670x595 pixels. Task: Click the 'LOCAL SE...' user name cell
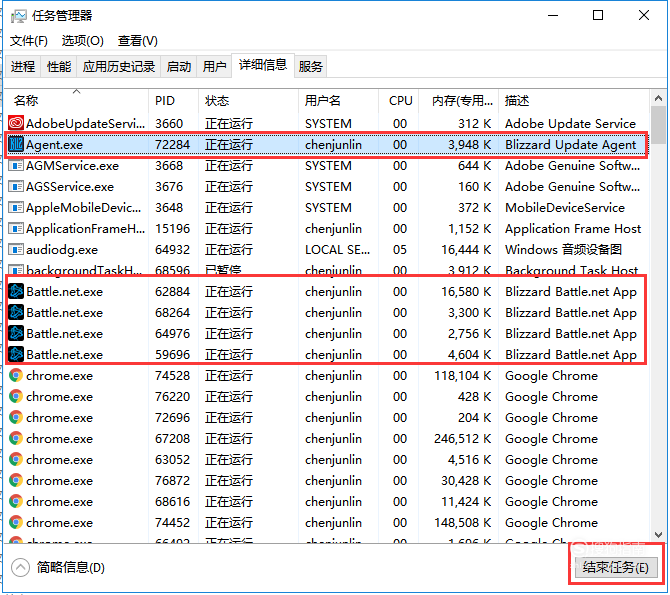pyautogui.click(x=338, y=249)
